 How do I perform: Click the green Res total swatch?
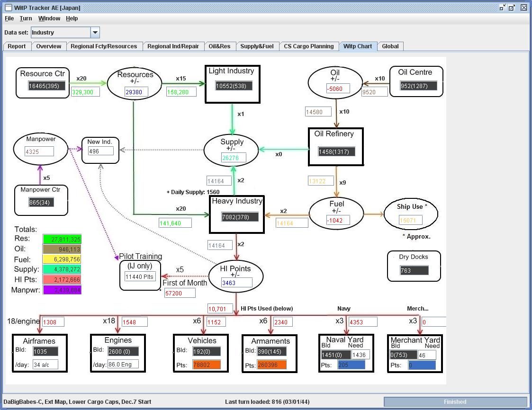coord(62,239)
